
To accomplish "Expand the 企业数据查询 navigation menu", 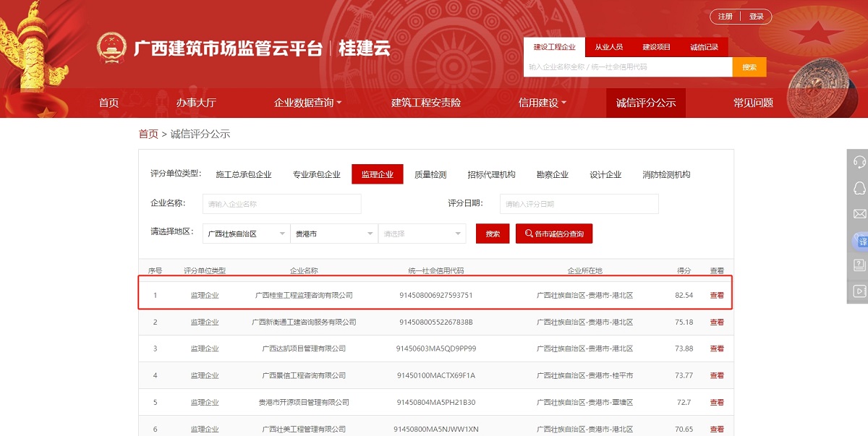I will [x=307, y=103].
